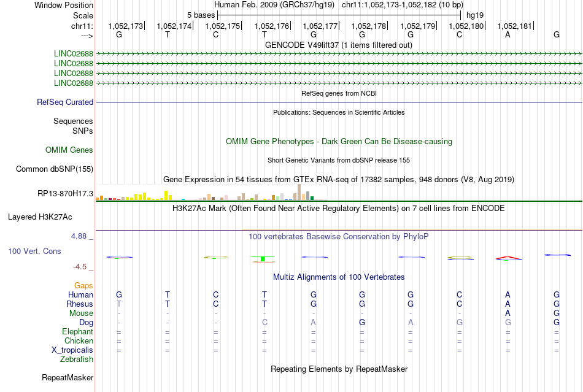583x392 pixels.
Task: Click position marker 1,052,175 on the ruler
Action: (222, 26)
